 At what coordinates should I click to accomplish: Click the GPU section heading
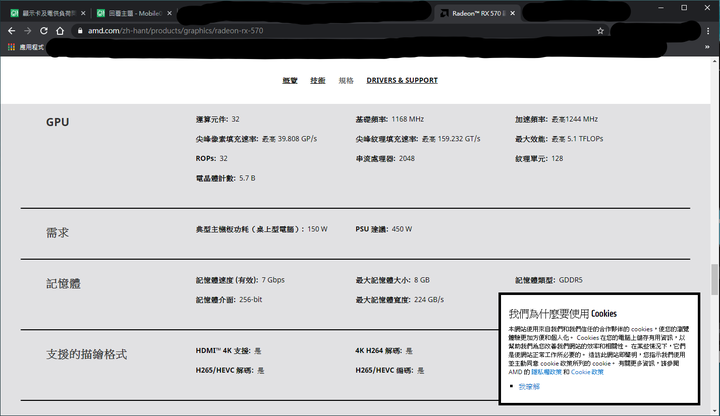click(57, 122)
